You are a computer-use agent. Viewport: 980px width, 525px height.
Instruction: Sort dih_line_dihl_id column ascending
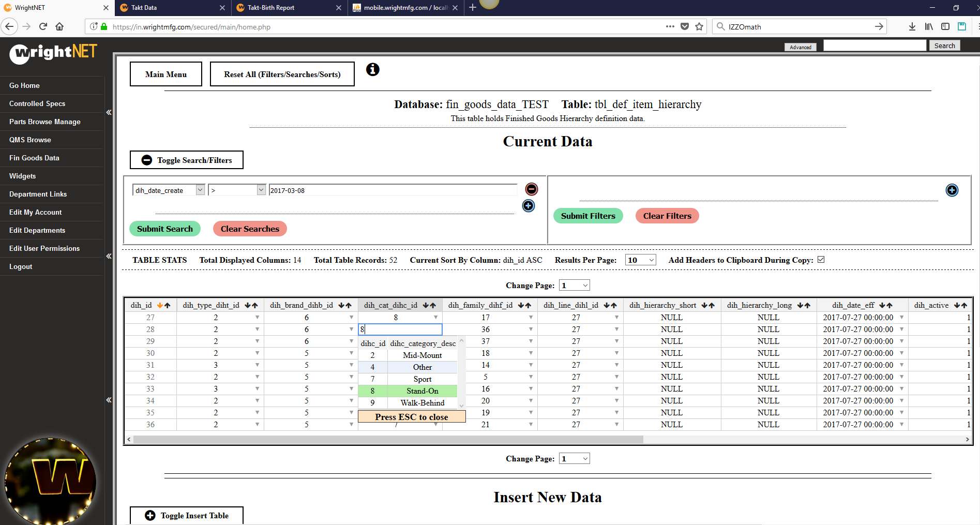click(614, 306)
